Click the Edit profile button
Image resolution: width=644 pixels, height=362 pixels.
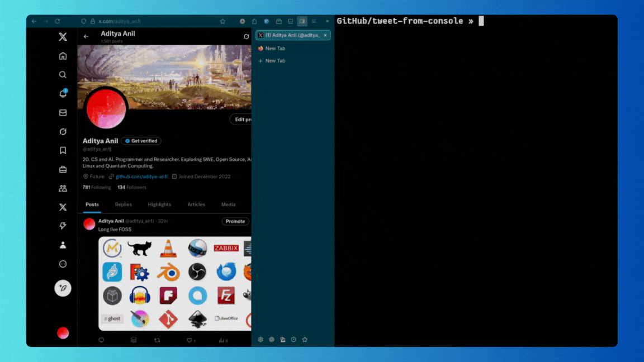241,120
